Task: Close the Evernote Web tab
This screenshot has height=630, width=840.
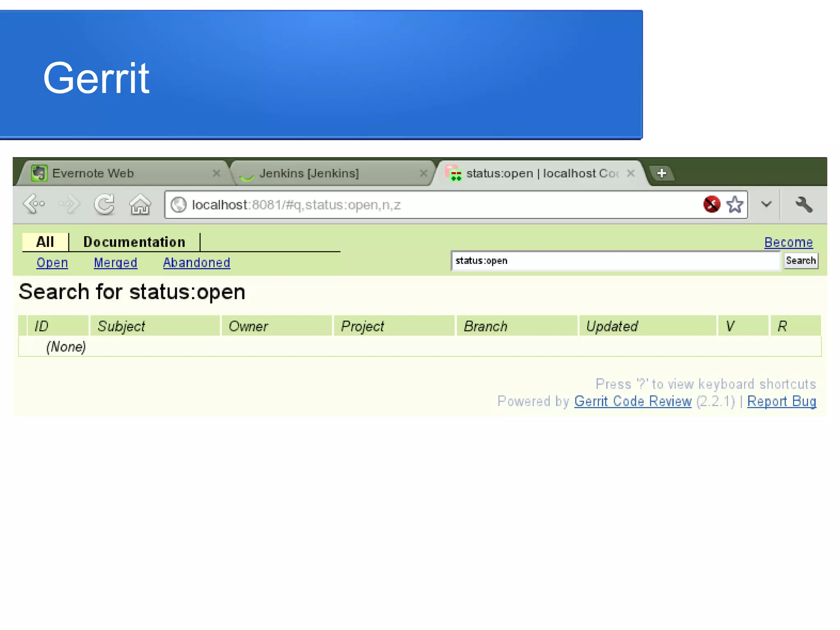Action: pyautogui.click(x=217, y=173)
